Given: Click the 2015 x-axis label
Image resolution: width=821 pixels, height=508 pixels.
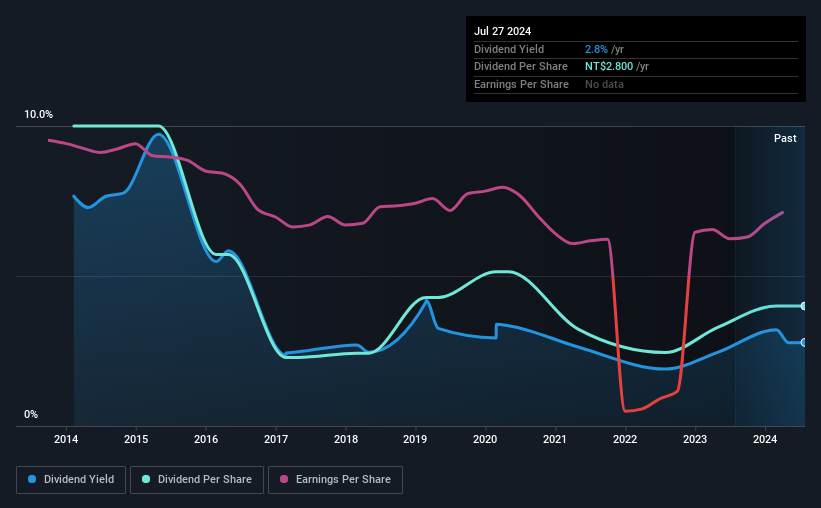Looking at the screenshot, I should tap(136, 439).
